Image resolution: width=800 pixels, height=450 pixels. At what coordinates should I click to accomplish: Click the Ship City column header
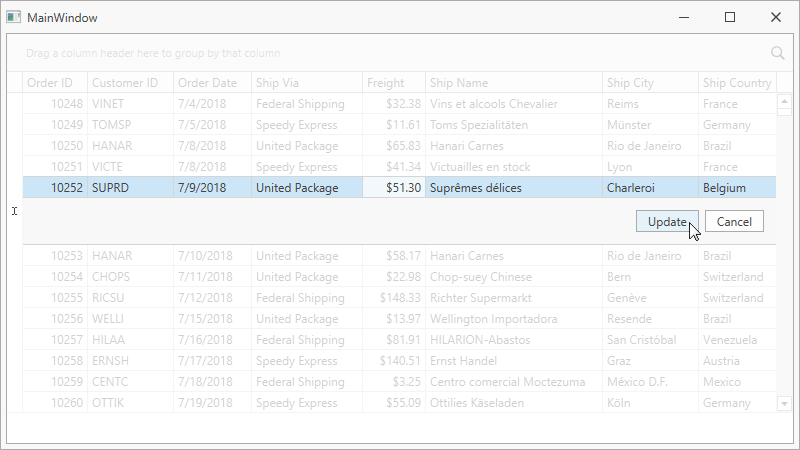pyautogui.click(x=651, y=83)
